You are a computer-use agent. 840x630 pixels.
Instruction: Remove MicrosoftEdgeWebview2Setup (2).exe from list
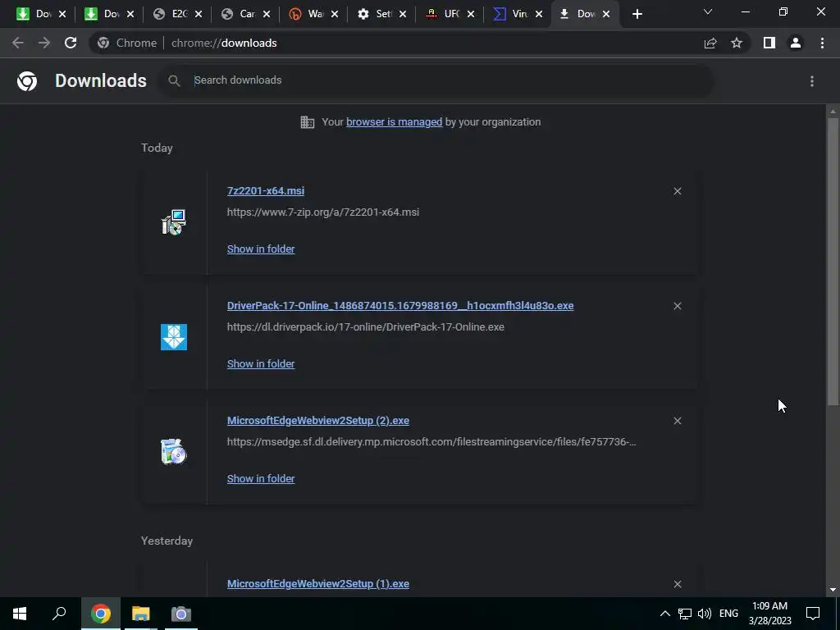pyautogui.click(x=678, y=421)
